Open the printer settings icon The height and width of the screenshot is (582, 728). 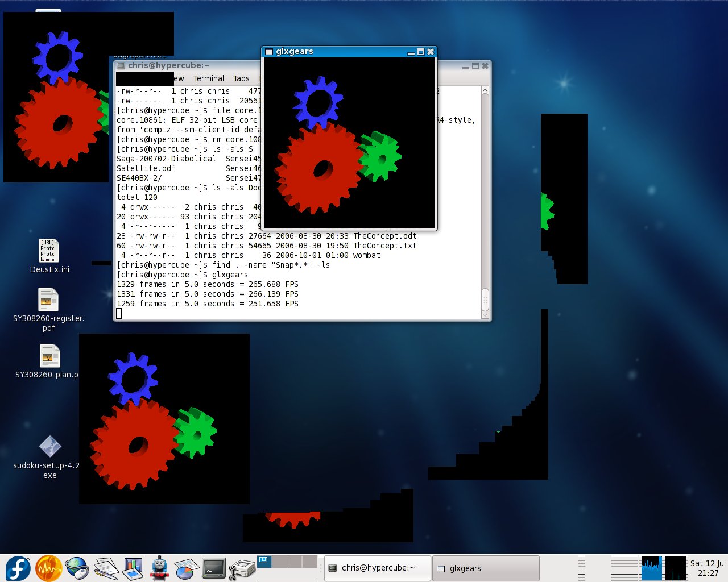click(242, 568)
